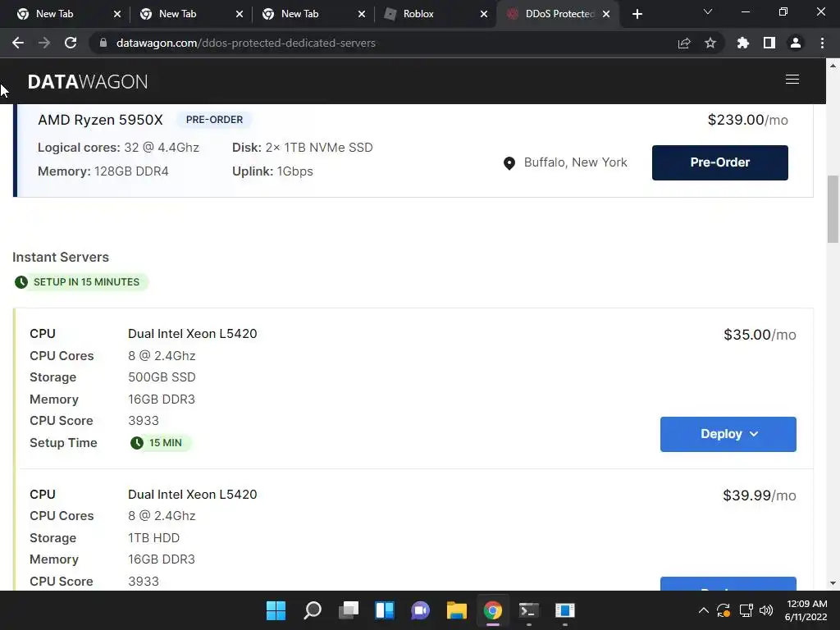840x630 pixels.
Task: Click the scrollbar down arrow
Action: (833, 583)
